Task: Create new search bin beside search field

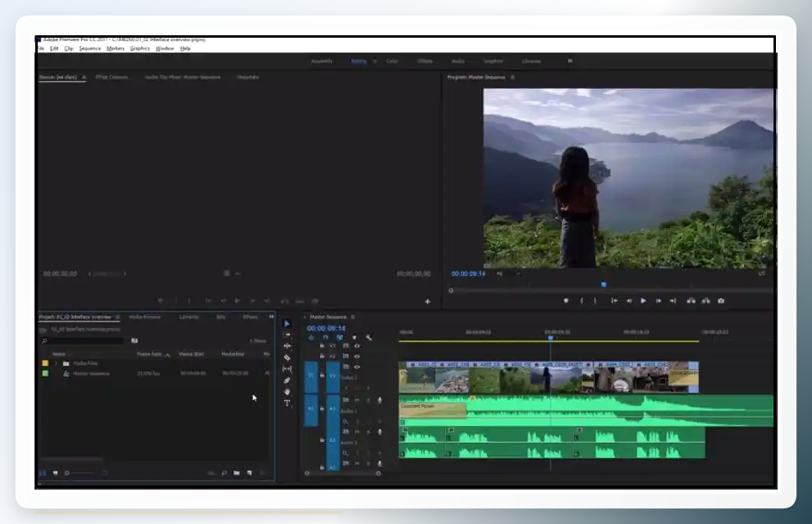Action: coord(134,340)
